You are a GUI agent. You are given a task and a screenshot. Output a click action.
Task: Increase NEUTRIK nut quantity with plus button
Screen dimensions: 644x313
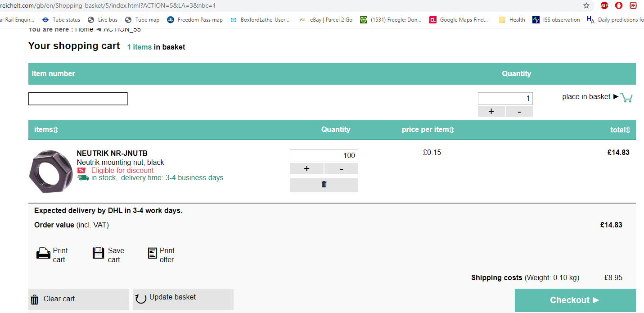pyautogui.click(x=306, y=168)
